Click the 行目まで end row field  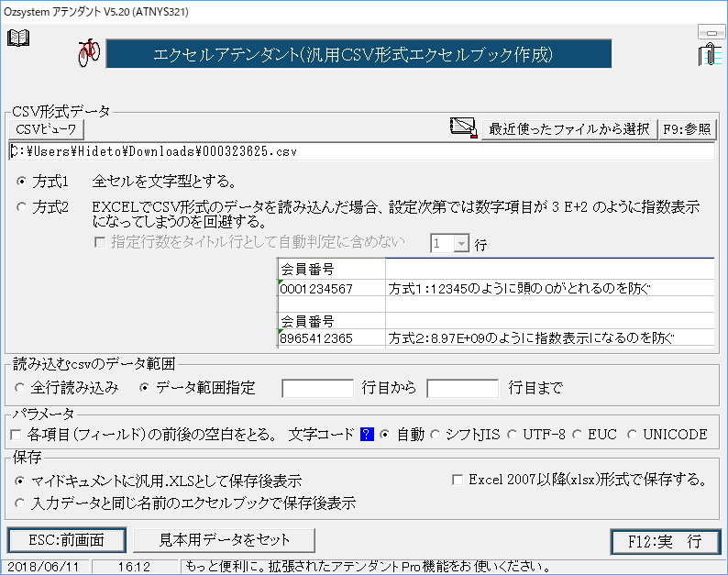(x=462, y=388)
